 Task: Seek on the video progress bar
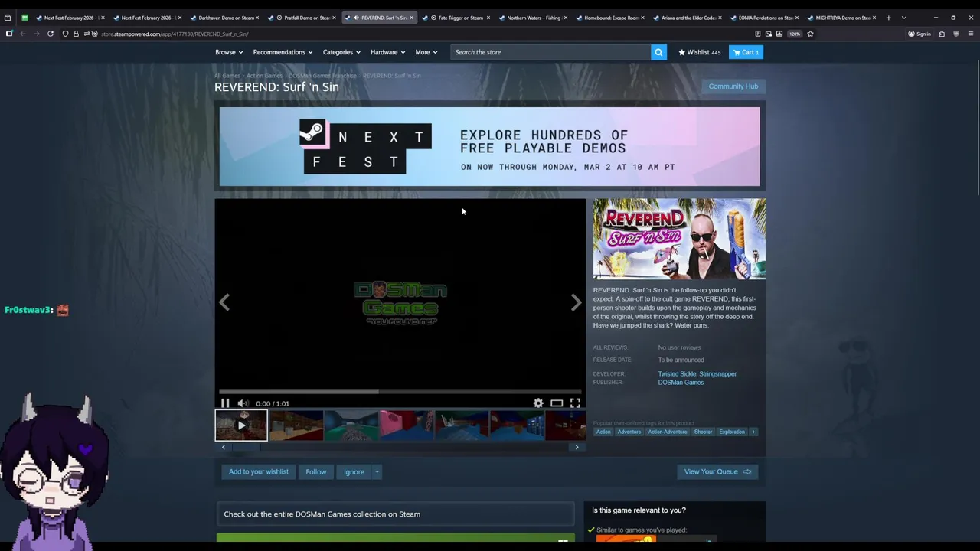400,392
